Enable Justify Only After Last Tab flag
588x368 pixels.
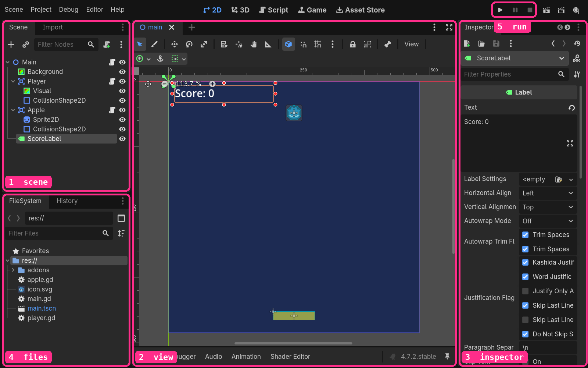526,291
